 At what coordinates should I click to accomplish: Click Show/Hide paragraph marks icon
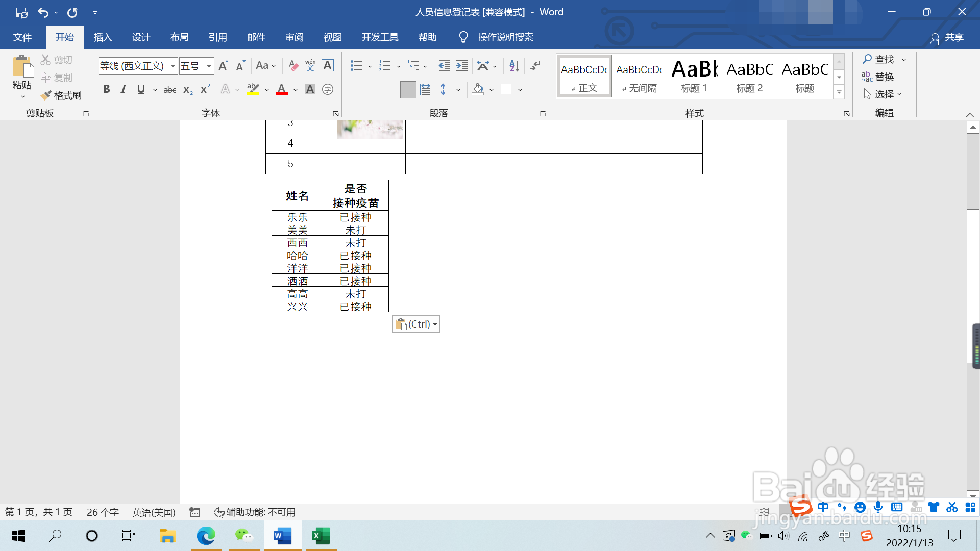(x=535, y=66)
